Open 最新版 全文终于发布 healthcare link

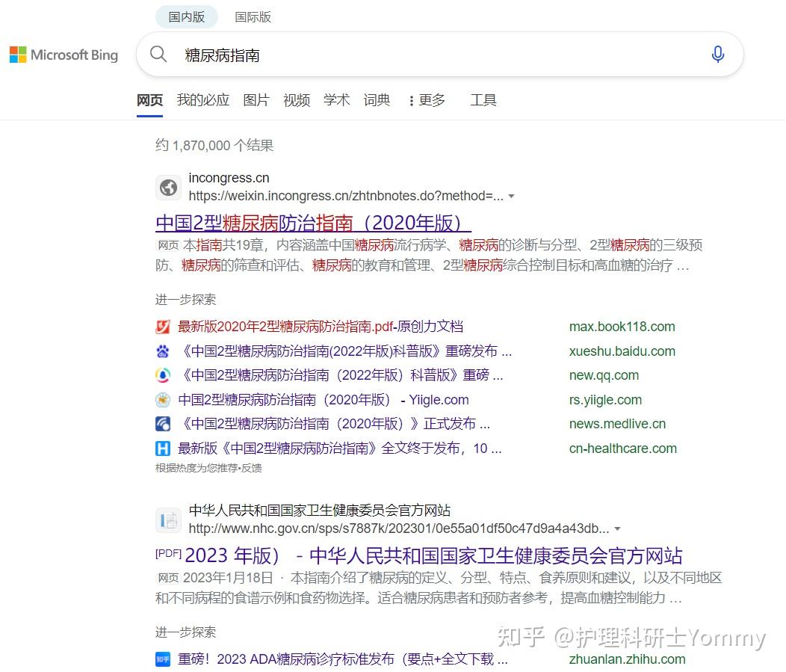coord(340,448)
